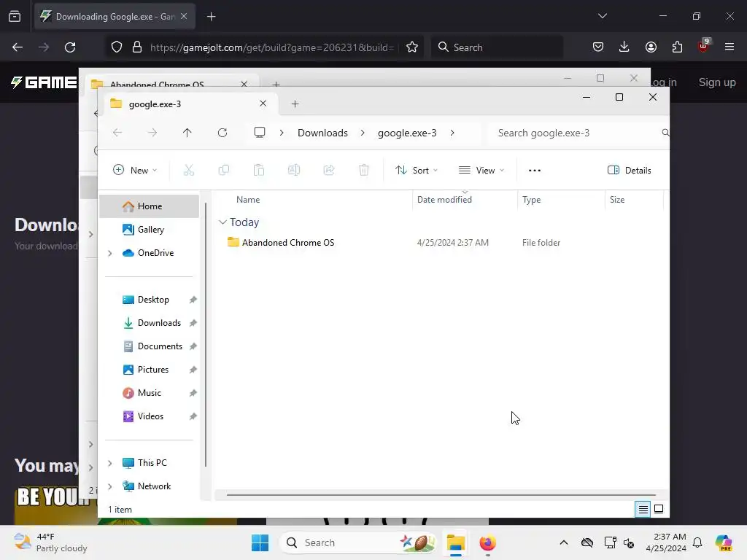
Task: Open the View dropdown menu
Action: tap(481, 171)
